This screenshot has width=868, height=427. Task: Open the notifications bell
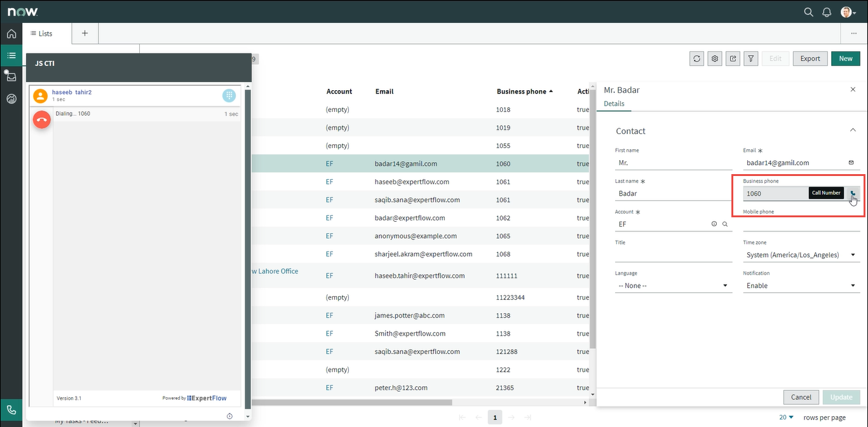tap(827, 12)
